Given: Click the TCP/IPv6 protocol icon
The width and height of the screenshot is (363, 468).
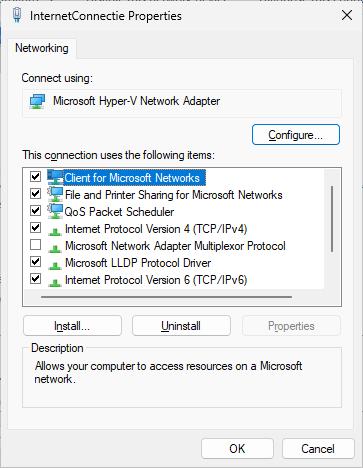Looking at the screenshot, I should point(55,282).
